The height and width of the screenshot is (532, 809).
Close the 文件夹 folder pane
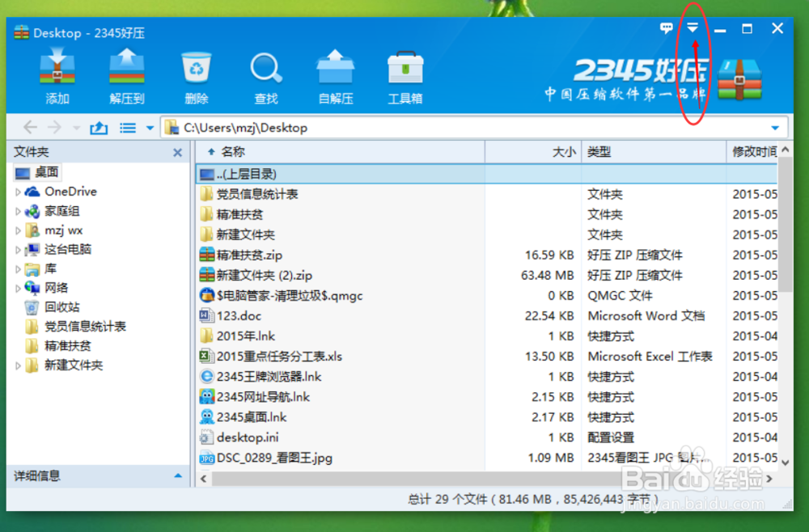177,153
